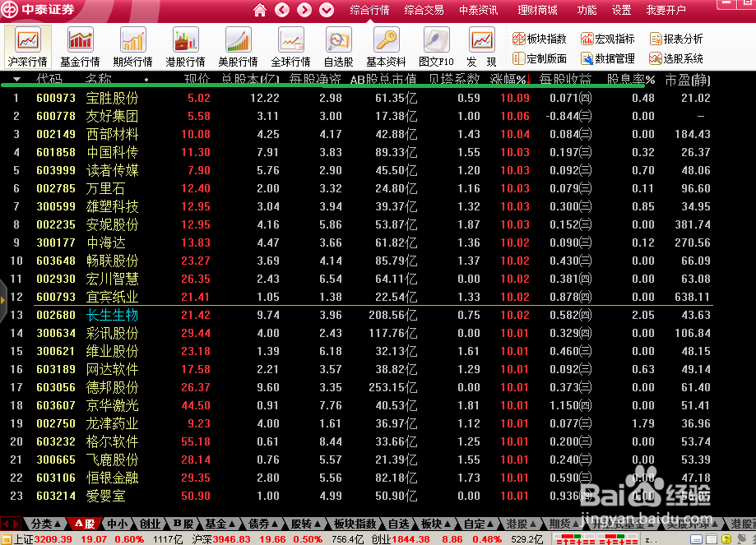Screen dimensions: 756x545
Task: Open the 中泰资讯 menu
Action: pyautogui.click(x=478, y=10)
